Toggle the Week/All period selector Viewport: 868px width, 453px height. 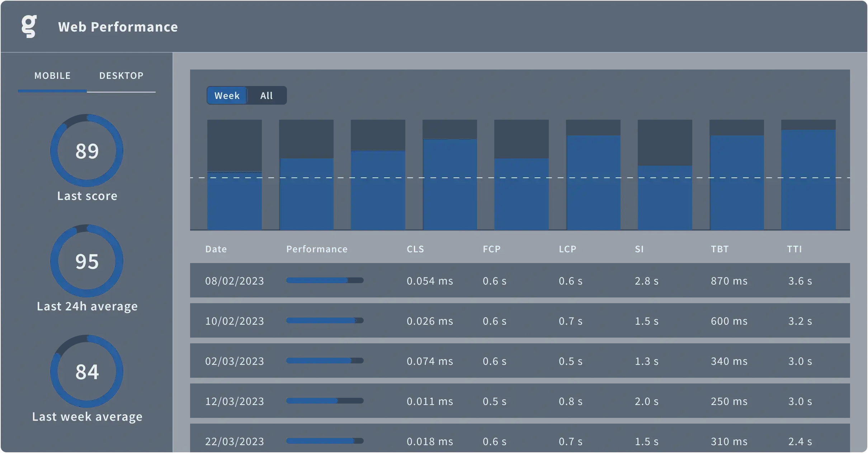click(246, 95)
